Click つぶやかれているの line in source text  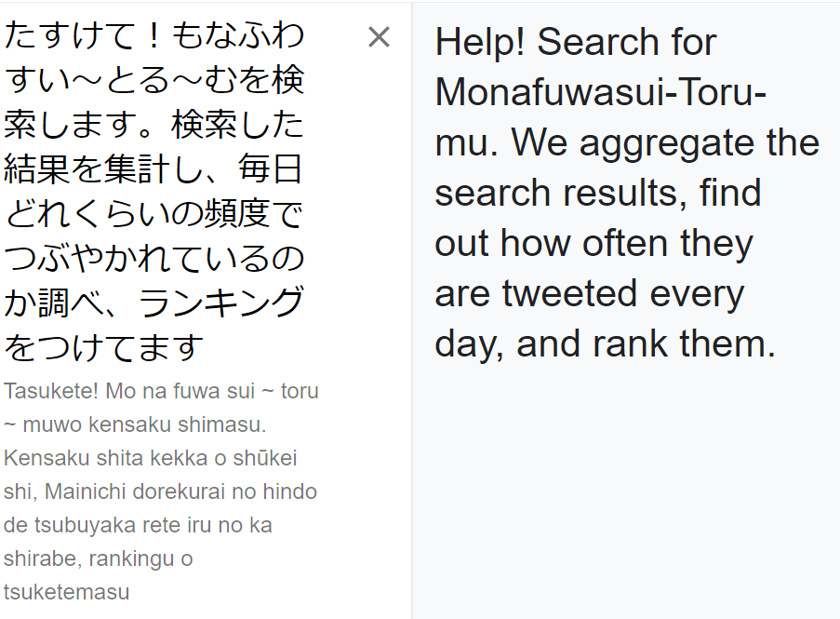point(153,258)
